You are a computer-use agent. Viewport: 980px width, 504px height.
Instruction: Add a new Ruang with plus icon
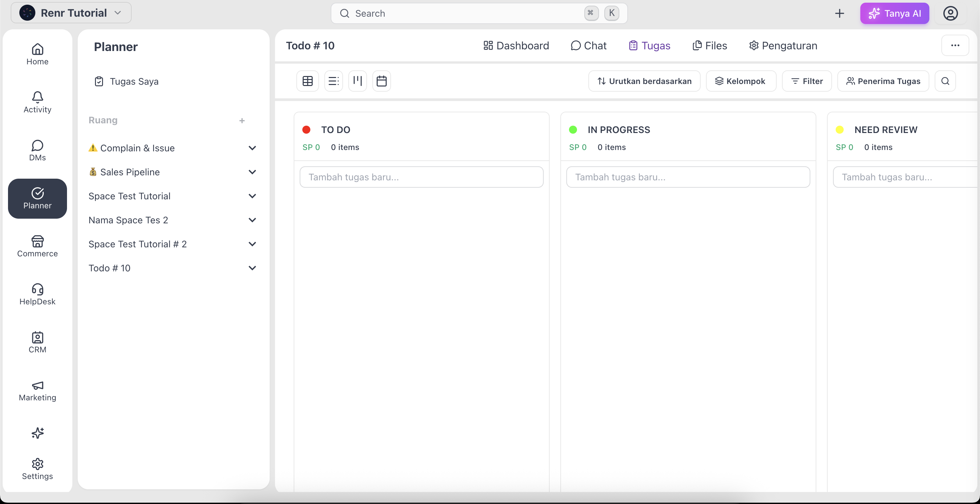tap(242, 121)
